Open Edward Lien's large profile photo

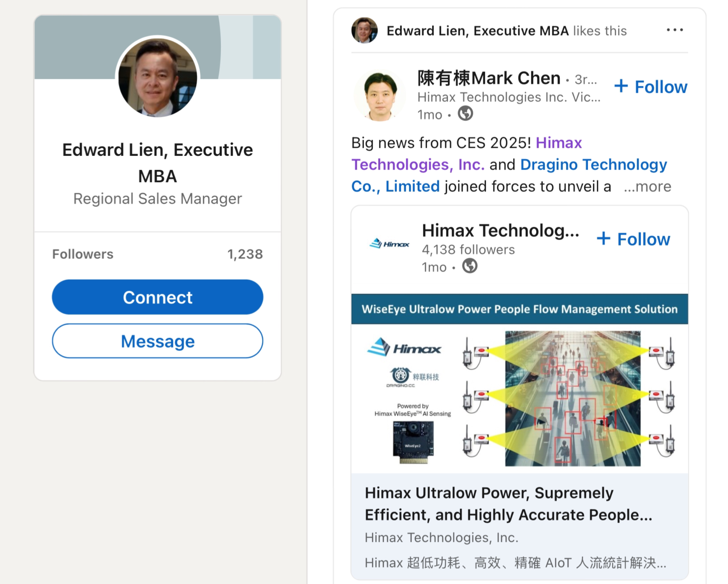[157, 78]
